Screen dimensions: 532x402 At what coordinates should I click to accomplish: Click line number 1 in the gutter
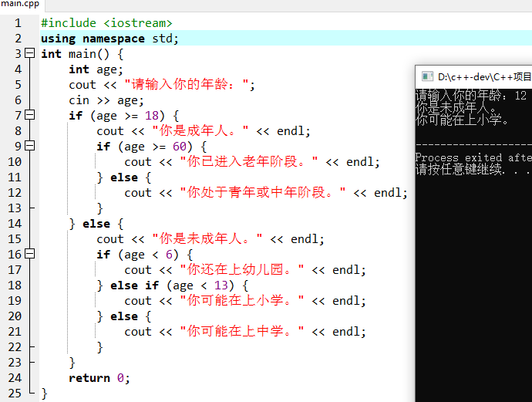18,23
